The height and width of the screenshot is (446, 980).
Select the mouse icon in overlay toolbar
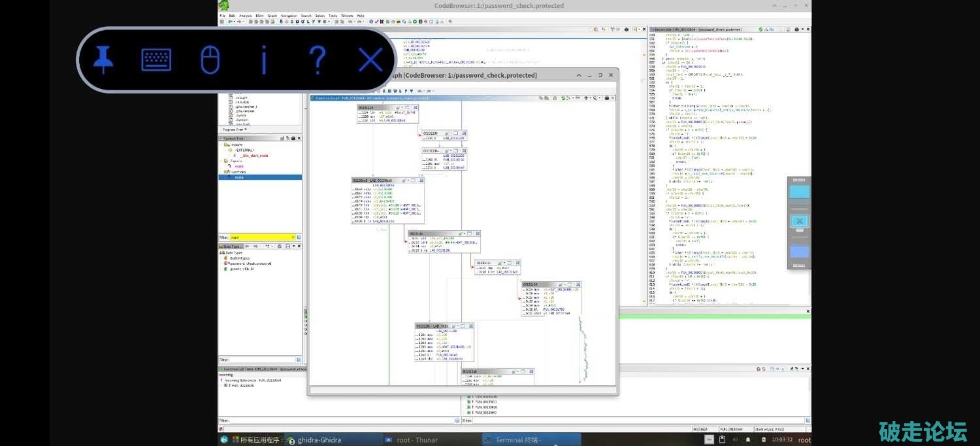(210, 61)
